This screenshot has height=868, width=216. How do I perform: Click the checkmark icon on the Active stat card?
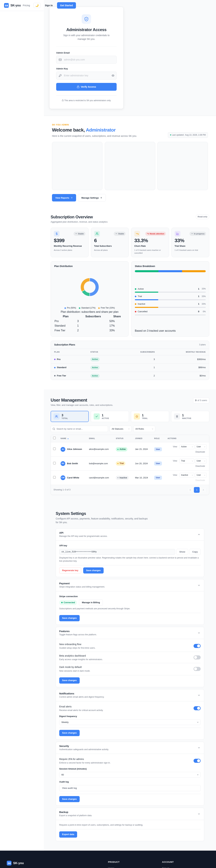pyautogui.click(x=97, y=416)
